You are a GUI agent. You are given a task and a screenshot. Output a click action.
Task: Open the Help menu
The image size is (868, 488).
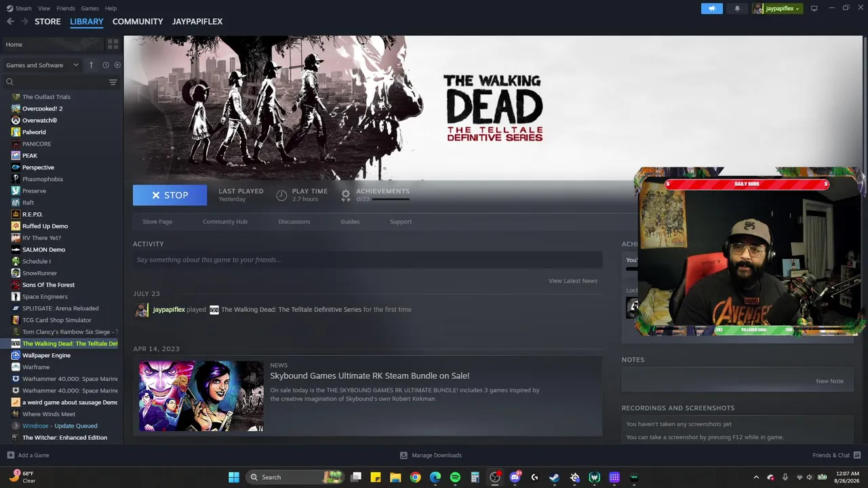111,8
